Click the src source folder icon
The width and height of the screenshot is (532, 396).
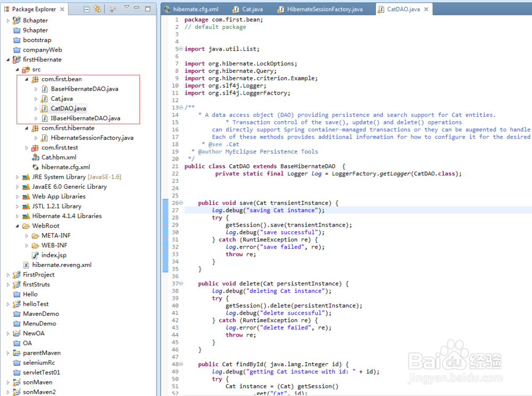click(x=26, y=70)
